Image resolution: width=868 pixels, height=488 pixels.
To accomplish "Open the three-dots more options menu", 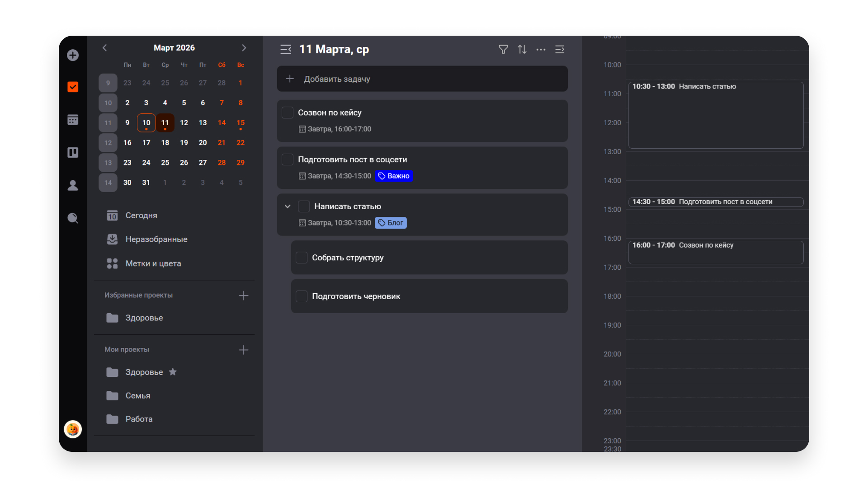I will [x=541, y=49].
